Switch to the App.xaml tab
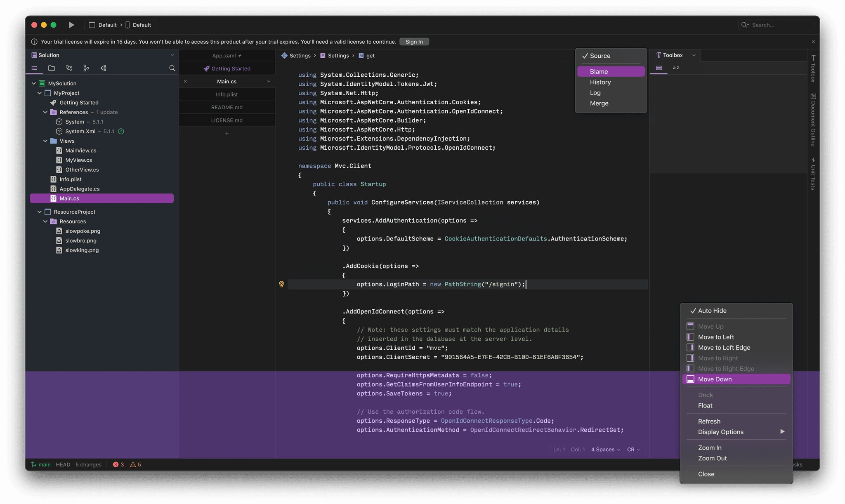Viewport: 845px width, 504px height. [227, 56]
